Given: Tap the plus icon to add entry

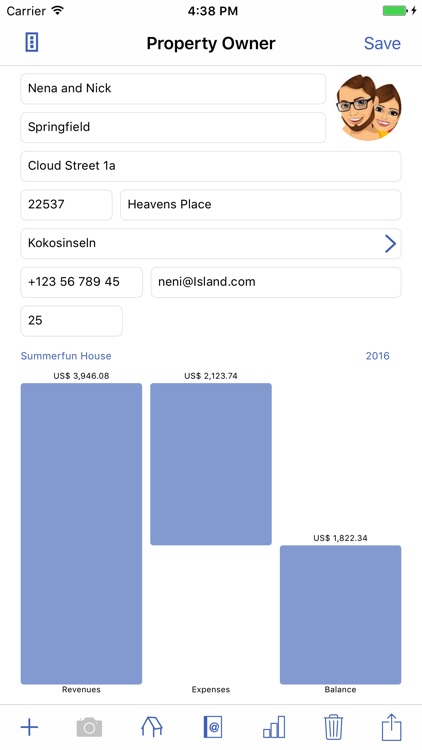Looking at the screenshot, I should (x=29, y=727).
